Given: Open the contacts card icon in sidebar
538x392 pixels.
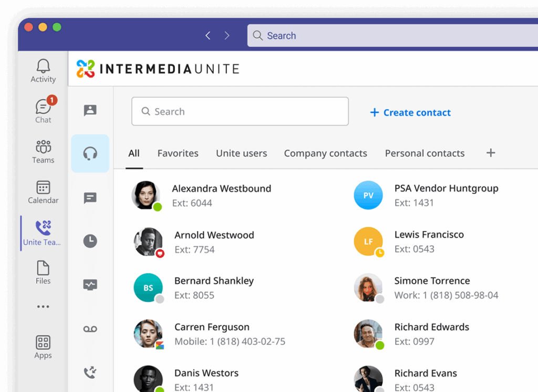Looking at the screenshot, I should click(x=90, y=110).
